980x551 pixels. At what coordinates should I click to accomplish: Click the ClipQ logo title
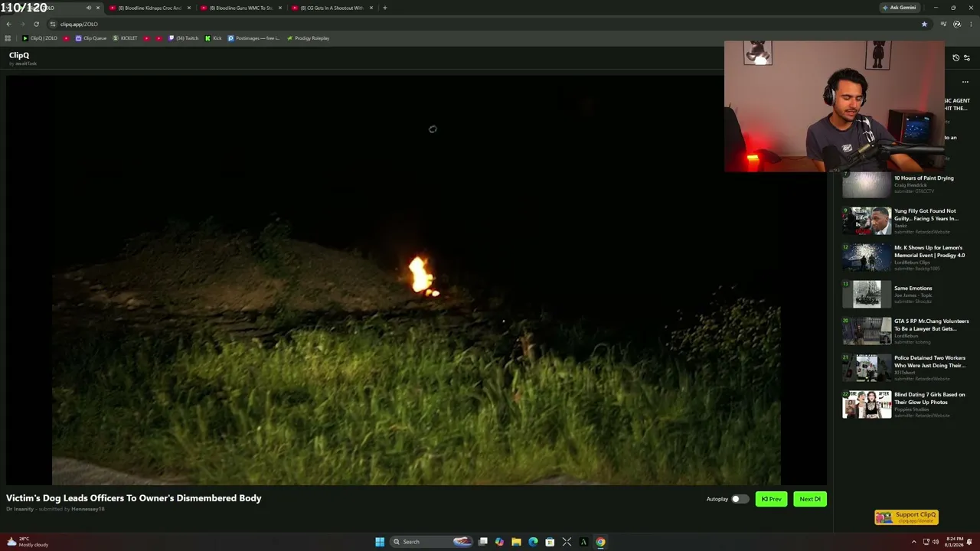click(x=19, y=55)
